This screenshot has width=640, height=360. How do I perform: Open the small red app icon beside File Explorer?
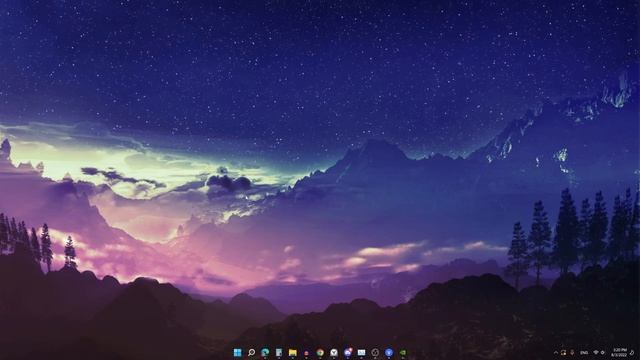click(306, 353)
